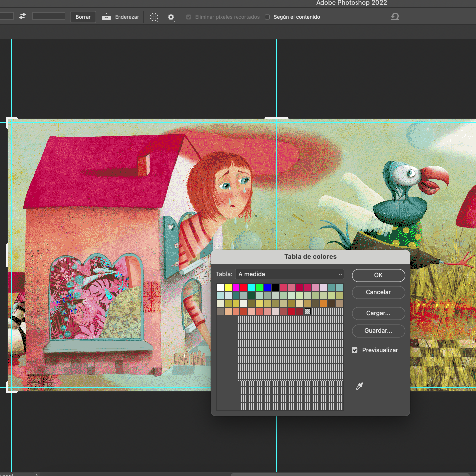Select the black swatch in the color table

(x=276, y=287)
